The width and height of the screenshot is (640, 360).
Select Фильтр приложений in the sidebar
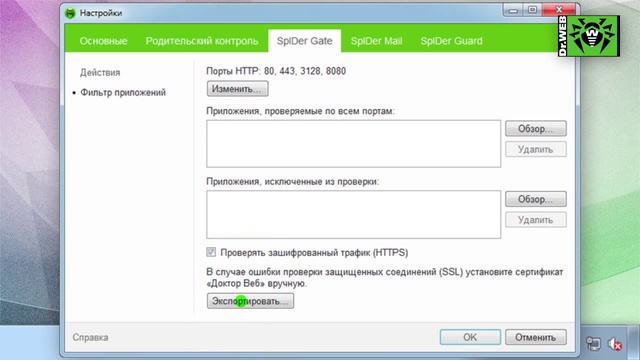coord(123,93)
